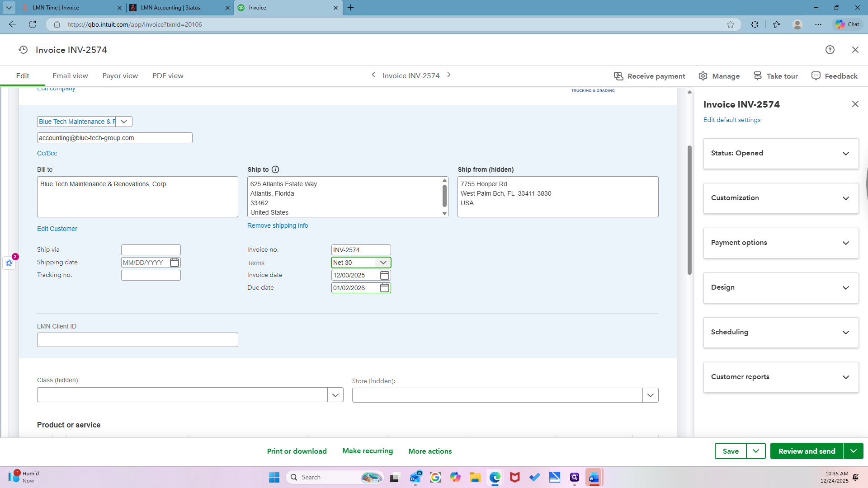The image size is (868, 488).
Task: Expand the Status: Opened section
Action: pos(781,154)
